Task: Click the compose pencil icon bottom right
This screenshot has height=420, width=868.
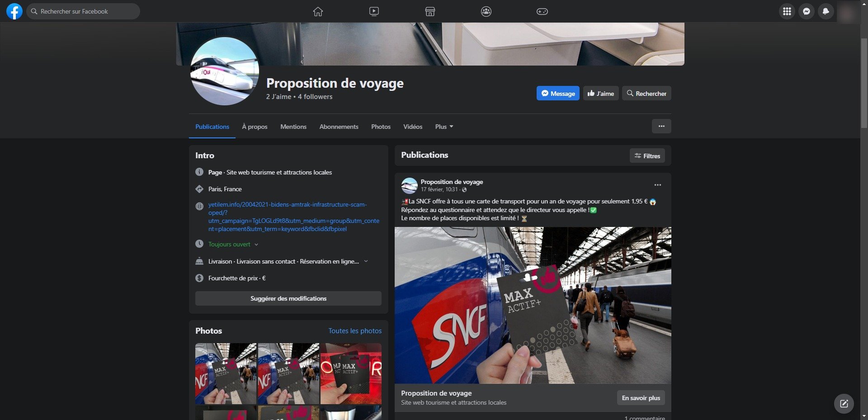Action: coord(844,404)
